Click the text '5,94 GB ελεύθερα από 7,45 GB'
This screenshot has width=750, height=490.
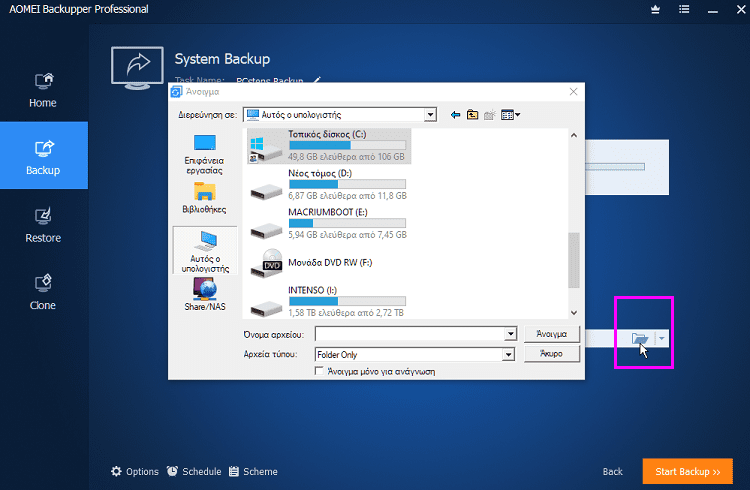(x=347, y=235)
